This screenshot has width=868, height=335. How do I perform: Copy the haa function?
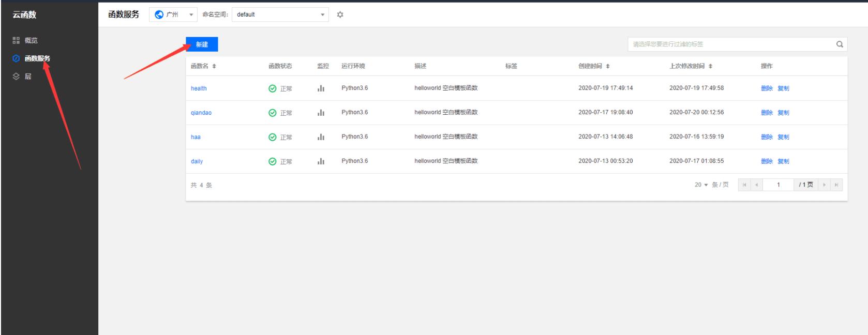coord(783,137)
